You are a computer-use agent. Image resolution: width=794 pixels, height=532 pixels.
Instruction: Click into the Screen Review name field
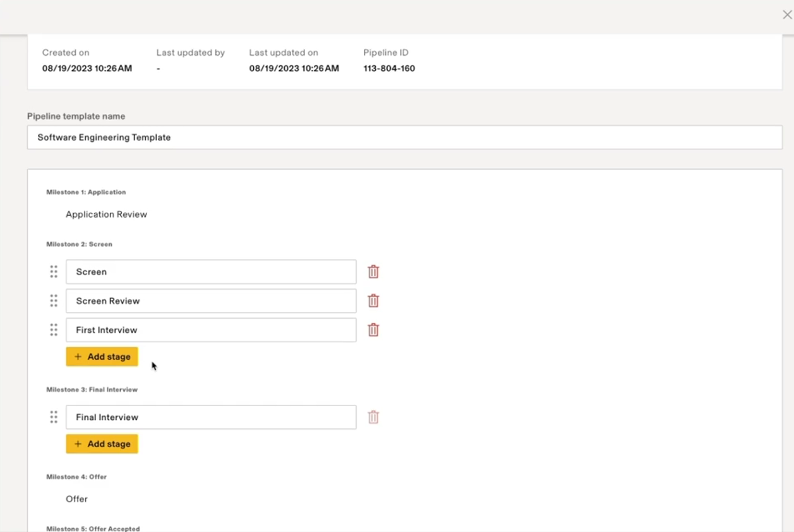click(211, 301)
